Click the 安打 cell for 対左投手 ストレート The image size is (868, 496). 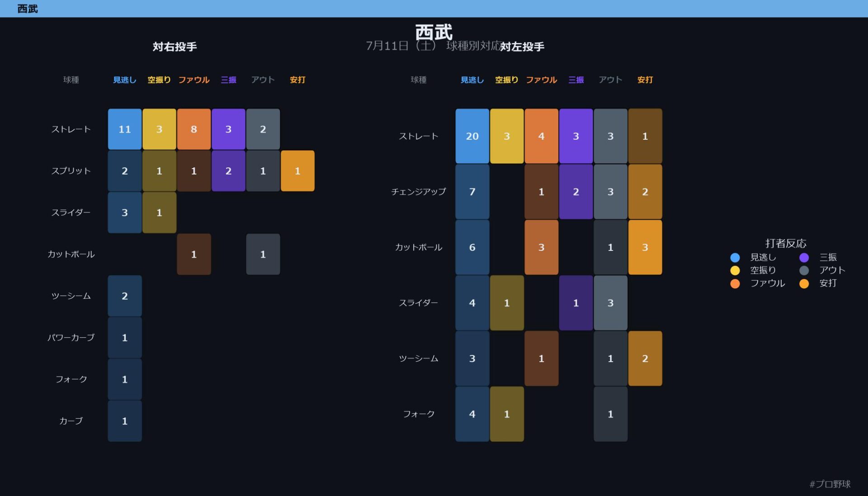[x=645, y=136]
